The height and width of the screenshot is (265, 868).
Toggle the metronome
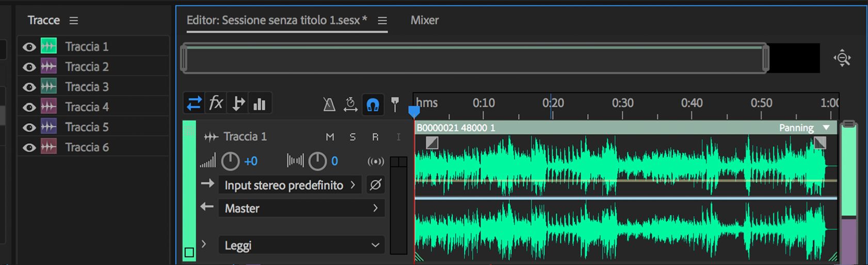[x=329, y=105]
